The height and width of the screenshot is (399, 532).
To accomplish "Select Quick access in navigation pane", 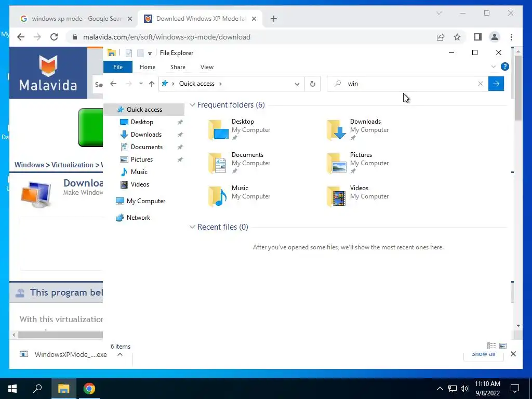I will [144, 110].
